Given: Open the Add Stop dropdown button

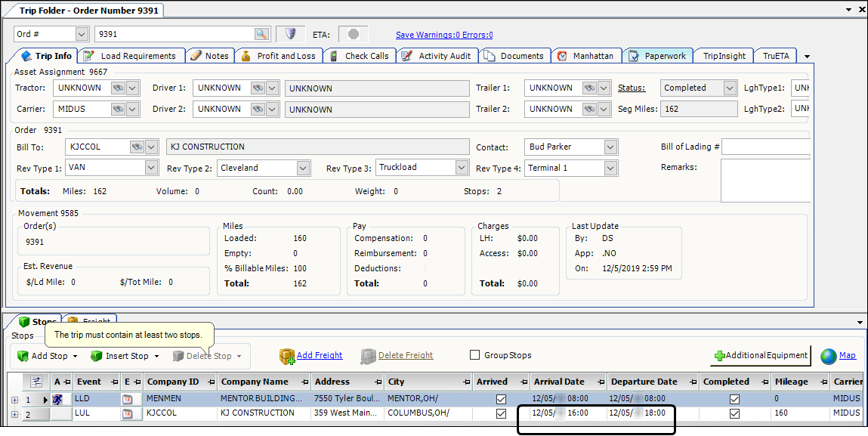Looking at the screenshot, I should [50, 356].
